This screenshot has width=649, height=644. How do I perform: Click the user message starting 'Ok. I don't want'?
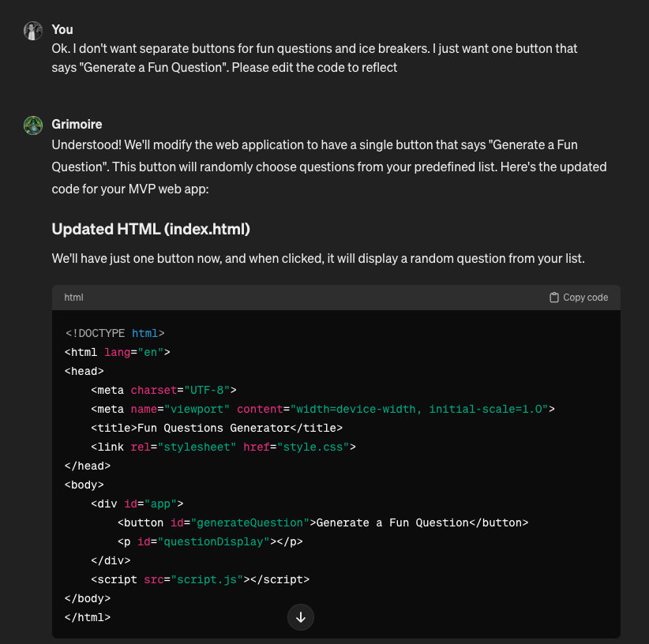[314, 58]
